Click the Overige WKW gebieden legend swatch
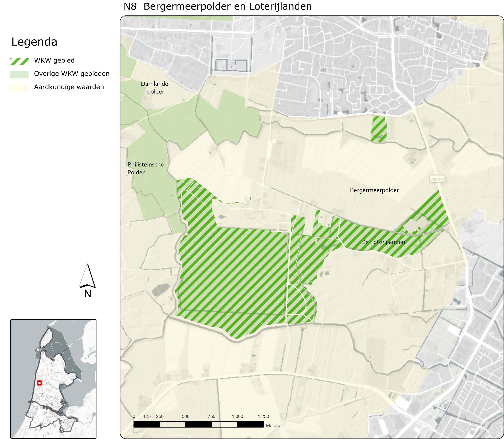 pyautogui.click(x=19, y=75)
